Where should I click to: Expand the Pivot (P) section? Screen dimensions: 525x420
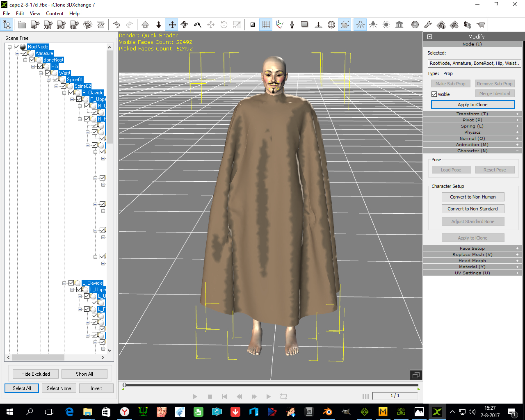click(472, 120)
